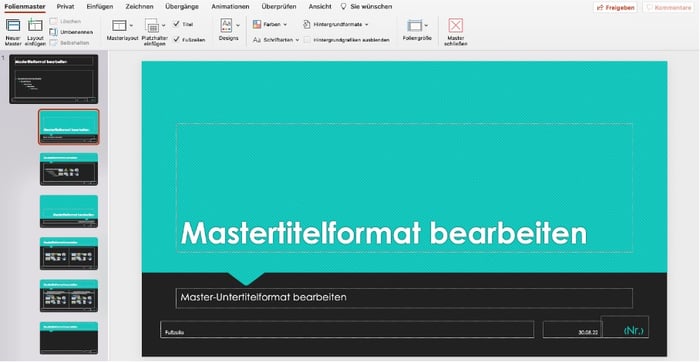The height and width of the screenshot is (362, 700).
Task: Open the Designs gallery icon
Action: pyautogui.click(x=226, y=25)
